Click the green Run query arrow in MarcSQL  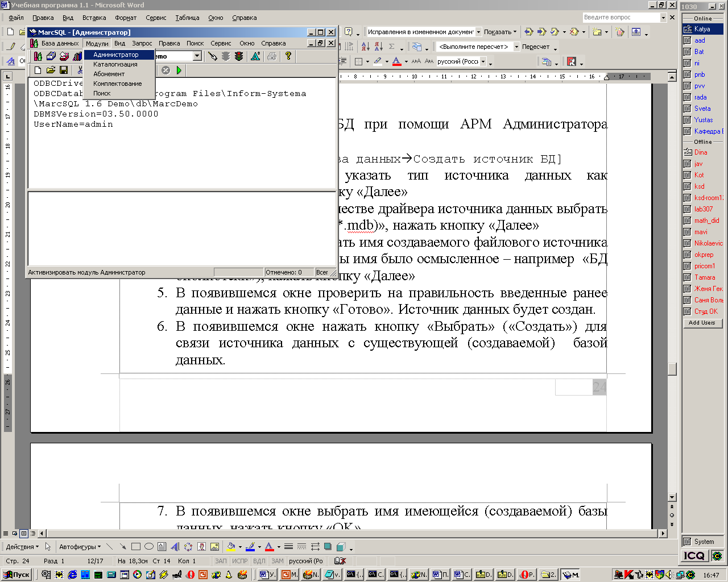(x=179, y=70)
